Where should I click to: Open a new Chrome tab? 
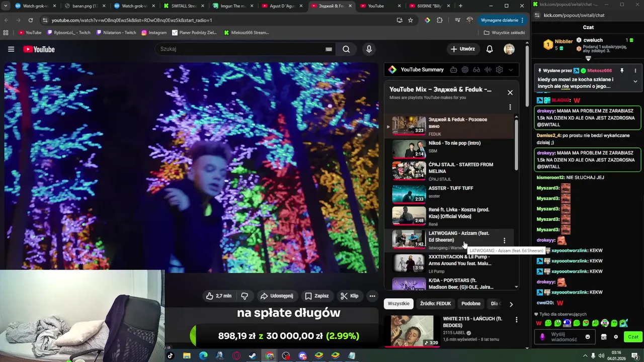coord(460,6)
